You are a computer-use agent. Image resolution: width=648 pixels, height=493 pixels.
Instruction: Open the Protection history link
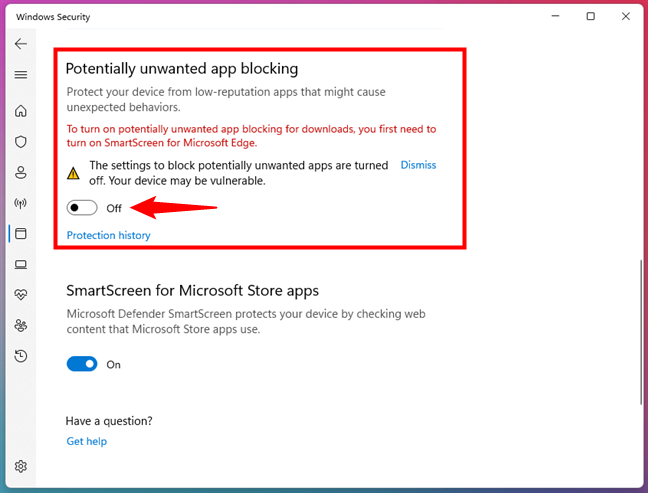click(x=108, y=236)
